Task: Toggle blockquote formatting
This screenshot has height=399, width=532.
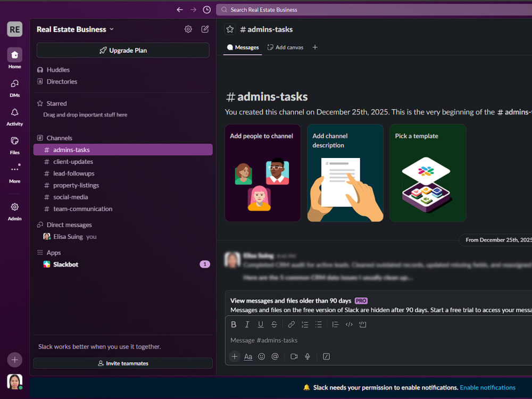Action: [x=335, y=325]
